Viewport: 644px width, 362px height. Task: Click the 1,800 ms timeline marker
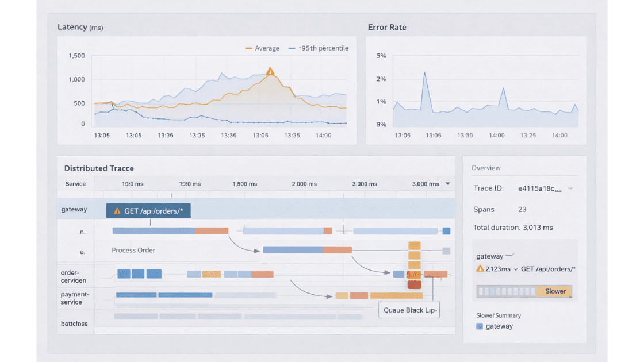tap(245, 184)
